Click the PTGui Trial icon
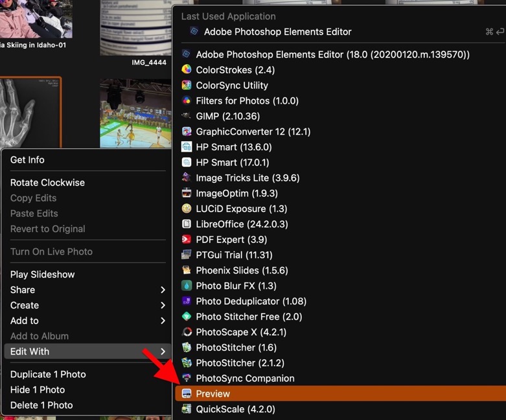Image resolution: width=506 pixels, height=420 pixels. [x=187, y=255]
